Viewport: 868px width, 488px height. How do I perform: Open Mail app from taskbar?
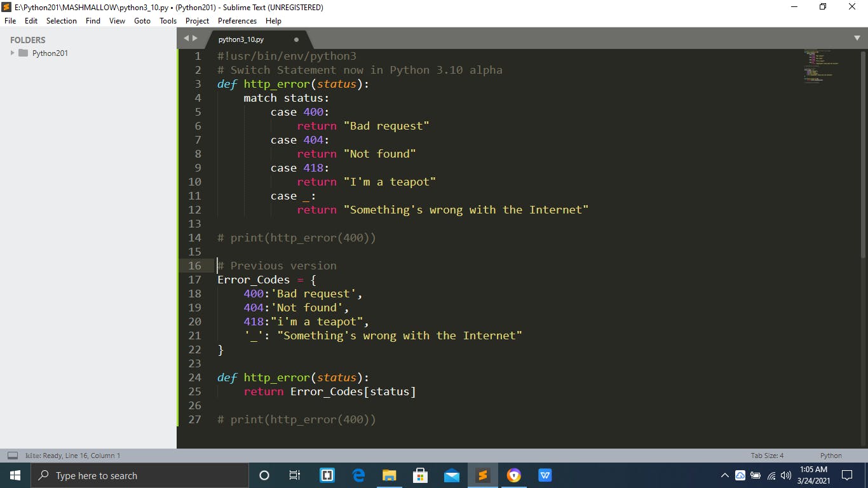tap(452, 475)
